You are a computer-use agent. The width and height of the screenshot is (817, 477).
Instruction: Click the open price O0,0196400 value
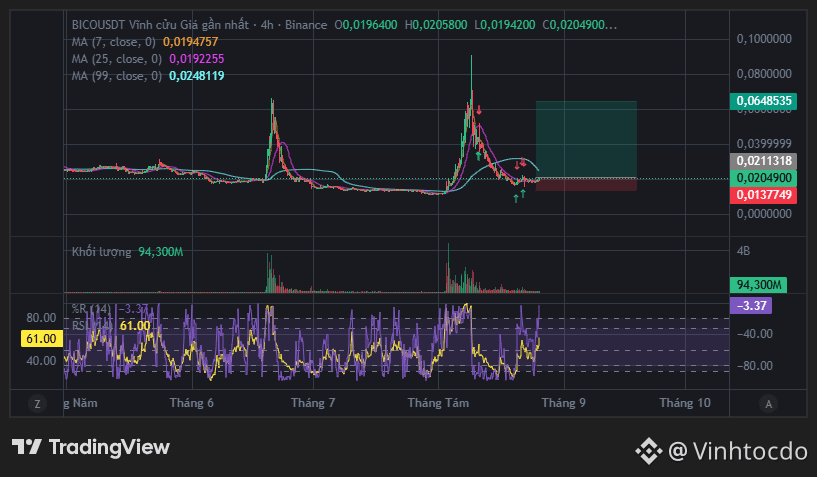tap(366, 25)
